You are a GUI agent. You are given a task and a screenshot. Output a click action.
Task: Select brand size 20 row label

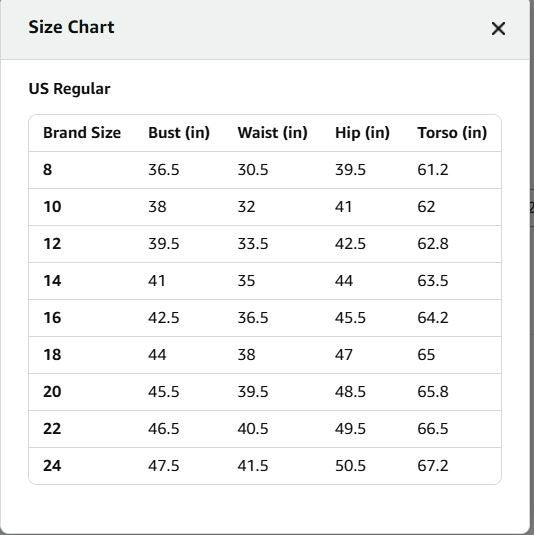pos(52,392)
